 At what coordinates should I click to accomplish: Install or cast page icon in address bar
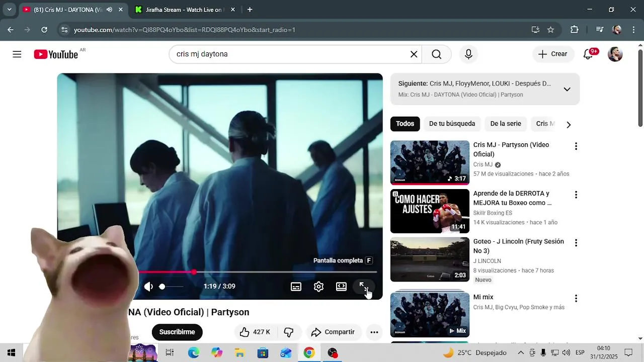point(535,30)
